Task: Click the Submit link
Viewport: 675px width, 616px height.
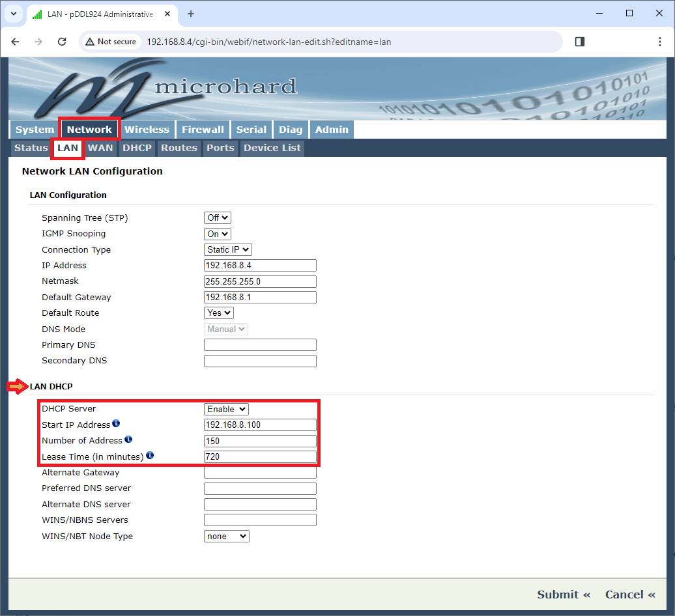Action: [x=564, y=595]
